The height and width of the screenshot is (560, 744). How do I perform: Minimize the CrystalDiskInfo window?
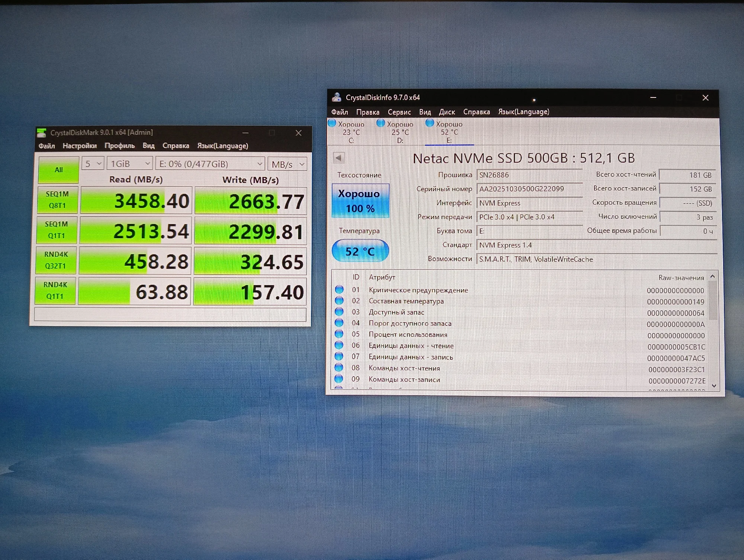653,97
